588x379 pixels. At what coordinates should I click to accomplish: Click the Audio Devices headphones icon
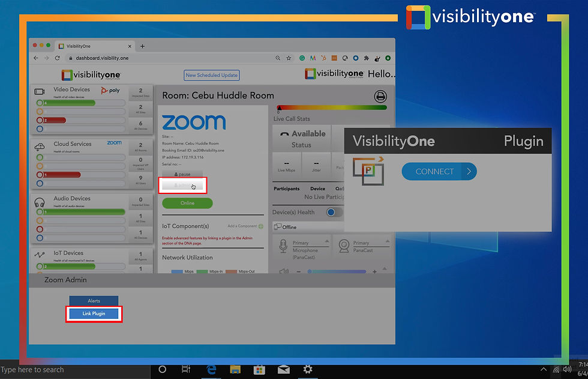click(40, 202)
